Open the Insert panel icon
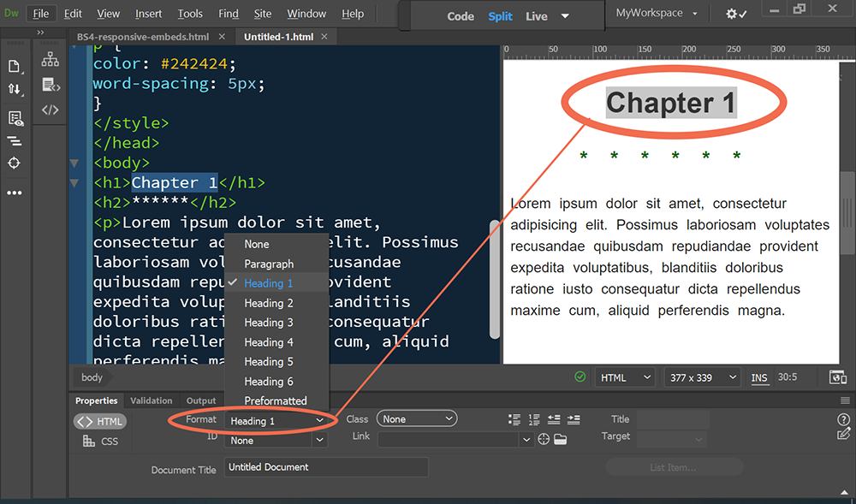Image resolution: width=856 pixels, height=504 pixels. pyautogui.click(x=51, y=85)
